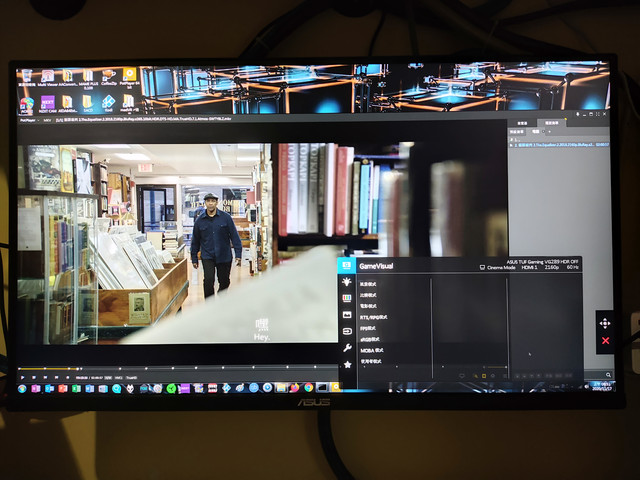Open the Kodi desktop shortcut
Viewport: 640px width, 480px height.
point(108,104)
